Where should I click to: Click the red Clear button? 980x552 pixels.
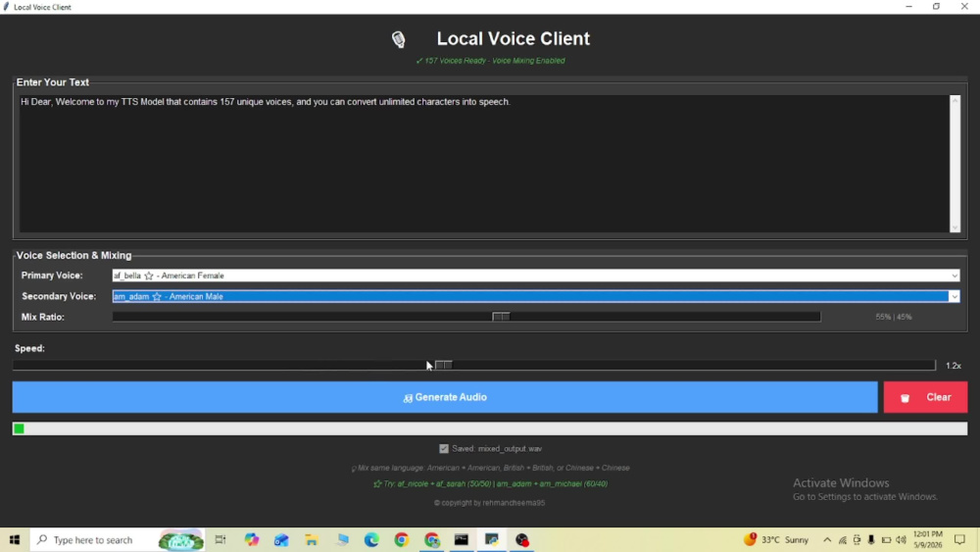[x=925, y=397]
